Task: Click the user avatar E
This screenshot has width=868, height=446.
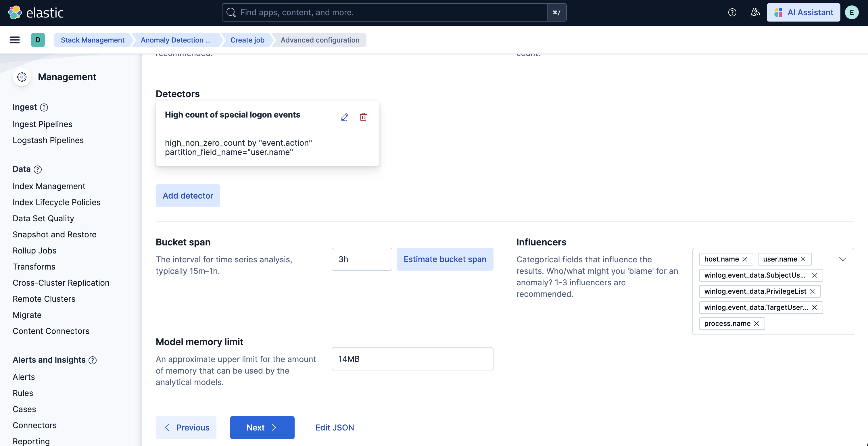Action: pyautogui.click(x=852, y=12)
